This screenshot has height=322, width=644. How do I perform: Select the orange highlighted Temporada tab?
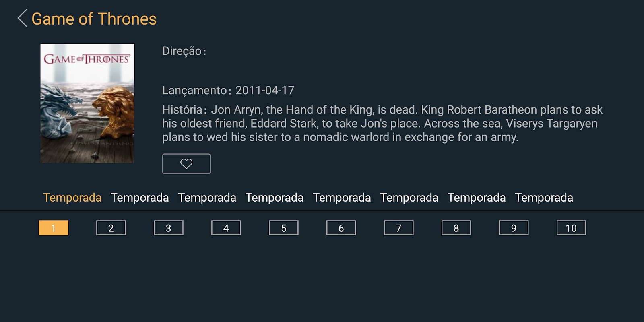point(72,198)
